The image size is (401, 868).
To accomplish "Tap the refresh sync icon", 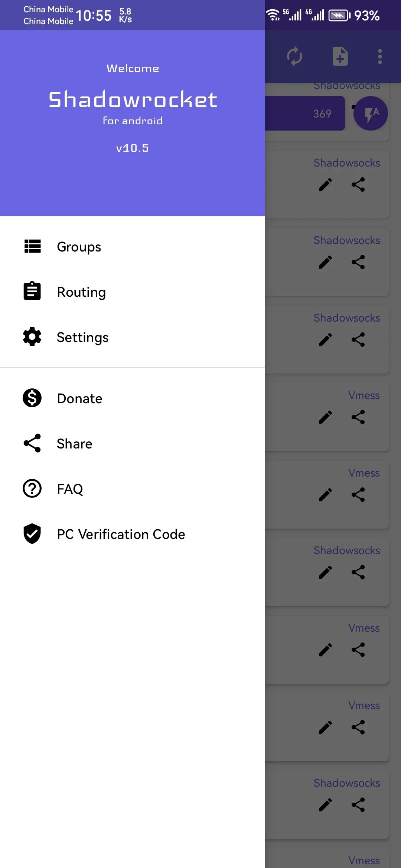I will click(294, 56).
